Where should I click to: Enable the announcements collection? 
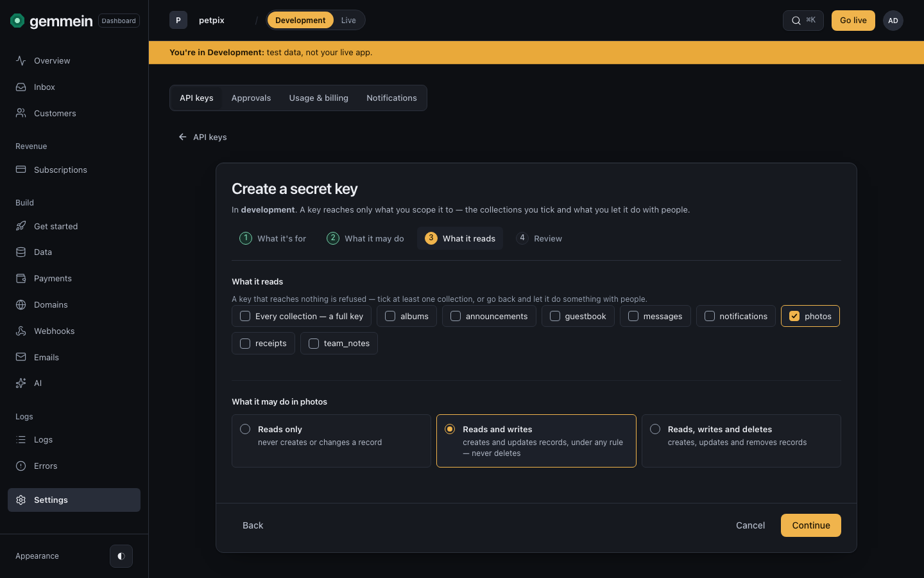tap(456, 316)
